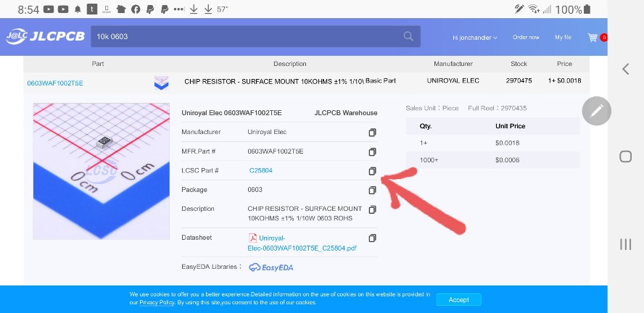Viewport: 644px width, 313px height.
Task: Open the My file menu item
Action: pos(563,37)
